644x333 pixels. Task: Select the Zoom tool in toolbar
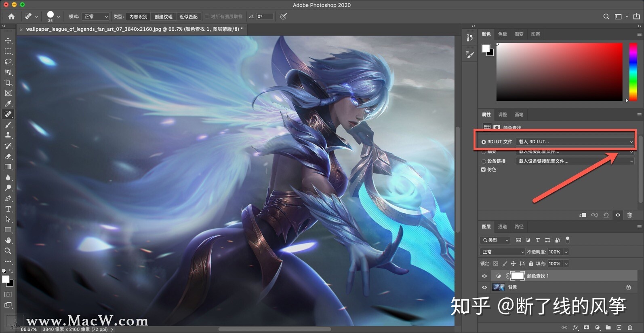(x=8, y=251)
